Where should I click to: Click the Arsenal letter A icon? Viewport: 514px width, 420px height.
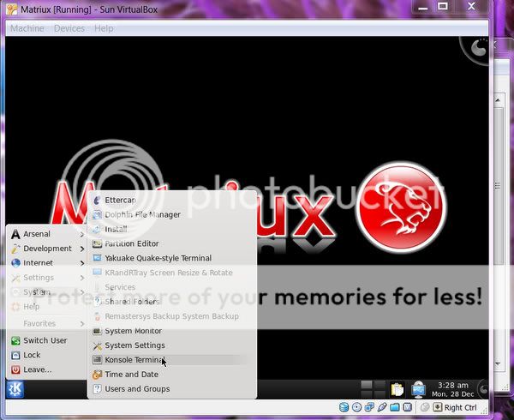point(15,234)
